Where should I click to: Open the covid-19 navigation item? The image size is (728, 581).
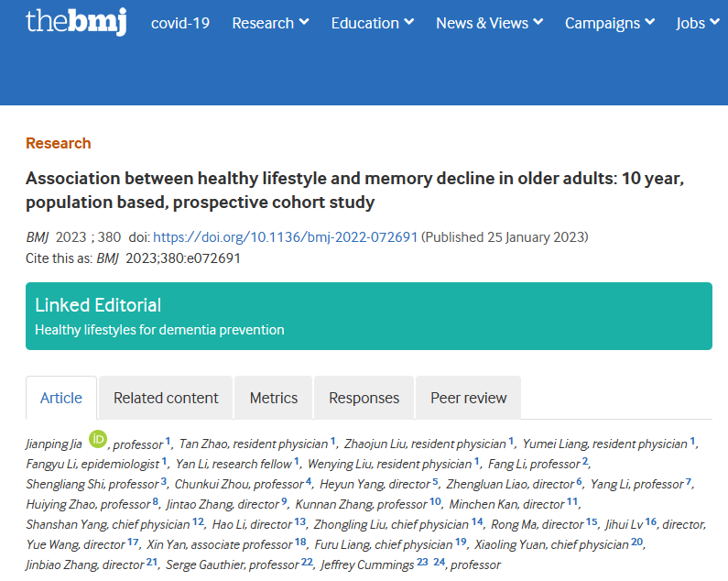pyautogui.click(x=179, y=23)
